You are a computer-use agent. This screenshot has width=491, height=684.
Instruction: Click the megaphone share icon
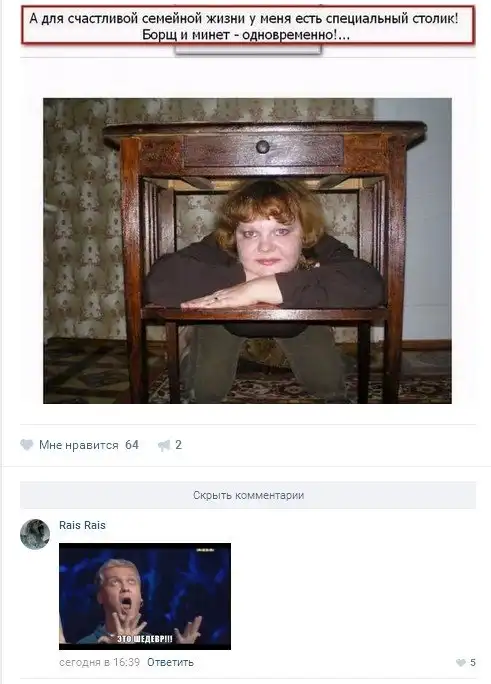click(x=164, y=445)
